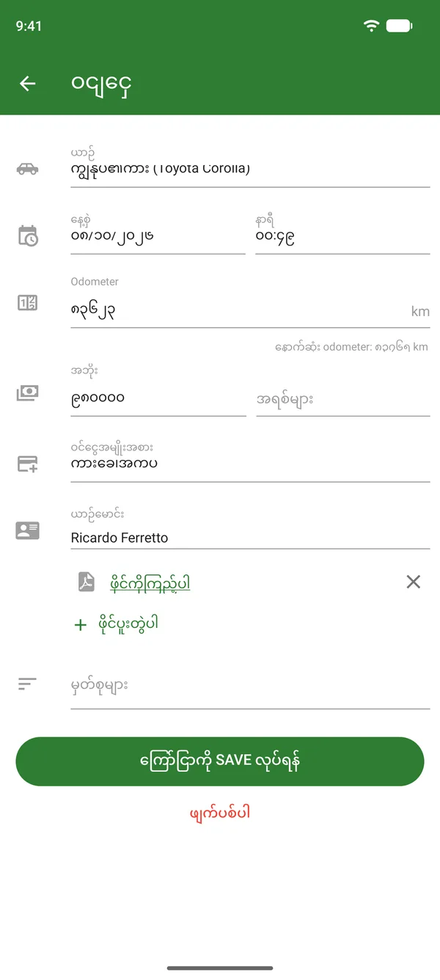Click the money value icon
This screenshot has height=980, width=440.
(27, 394)
